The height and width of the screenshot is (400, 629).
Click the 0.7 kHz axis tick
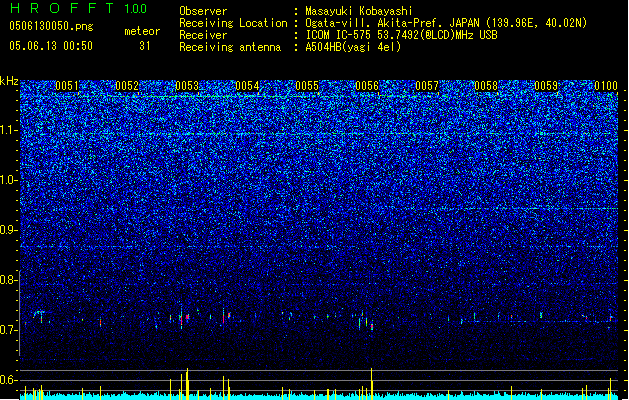click(x=9, y=330)
